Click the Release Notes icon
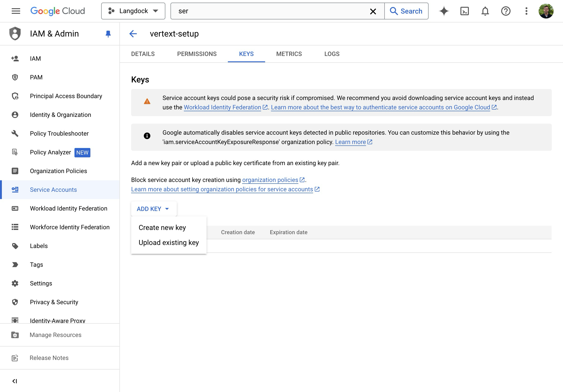 [15, 358]
